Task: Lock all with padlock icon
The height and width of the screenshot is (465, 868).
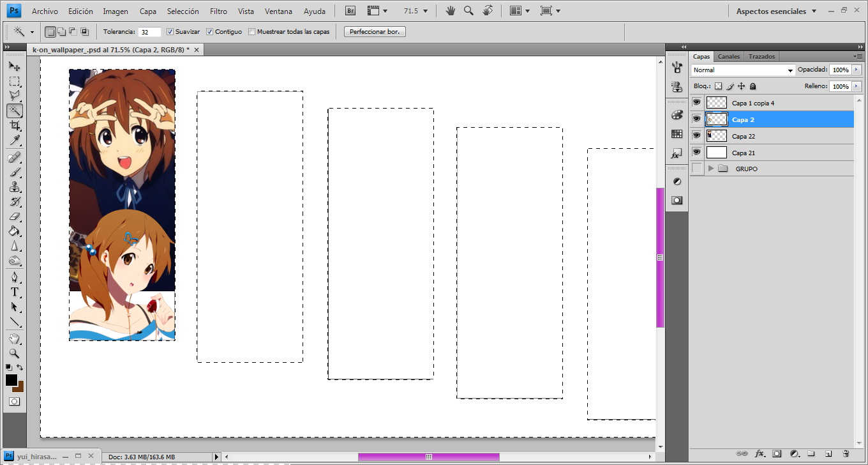Action: click(752, 86)
